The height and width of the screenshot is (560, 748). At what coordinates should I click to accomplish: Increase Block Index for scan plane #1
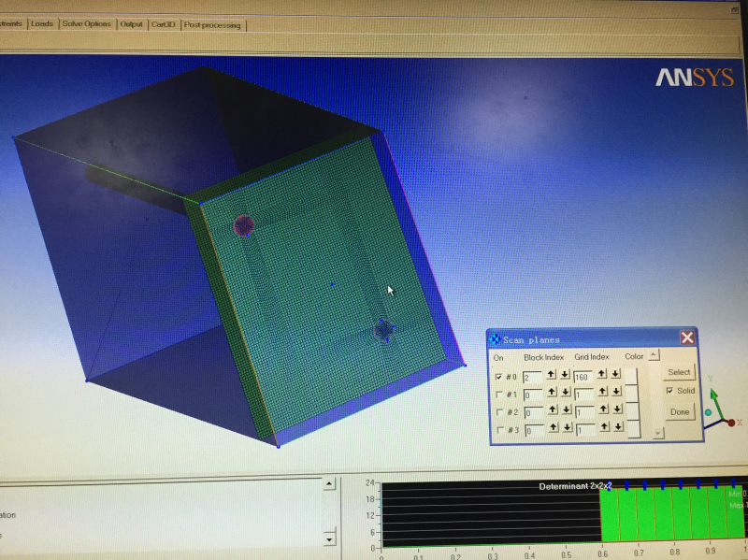point(552,392)
